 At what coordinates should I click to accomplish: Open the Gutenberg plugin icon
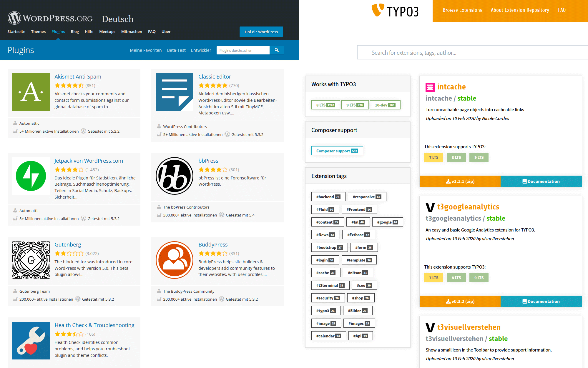(31, 260)
